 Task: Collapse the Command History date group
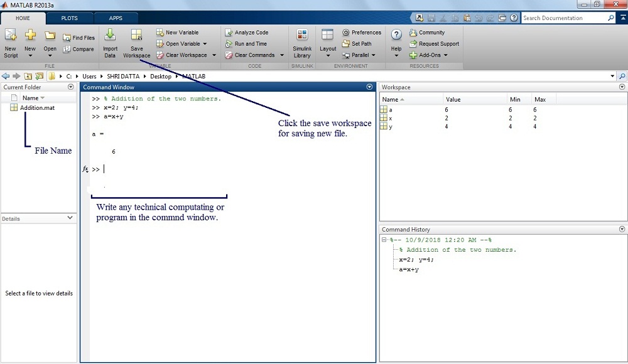click(x=384, y=240)
